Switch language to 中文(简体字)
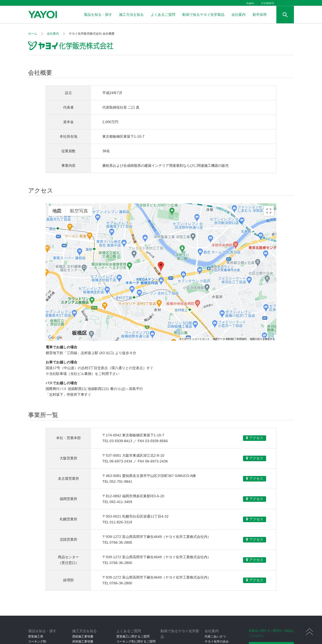Screen dimensions: 322x644 pos(268,3)
